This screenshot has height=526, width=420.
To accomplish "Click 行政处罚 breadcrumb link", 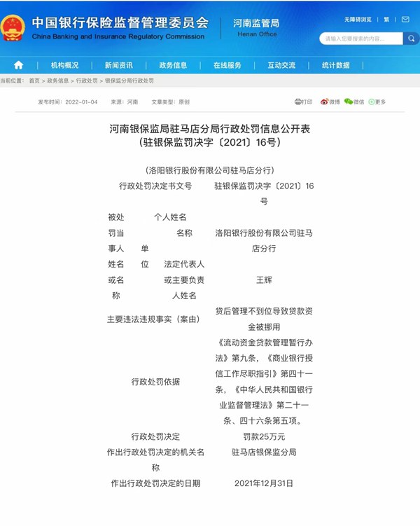I will 87,81.
